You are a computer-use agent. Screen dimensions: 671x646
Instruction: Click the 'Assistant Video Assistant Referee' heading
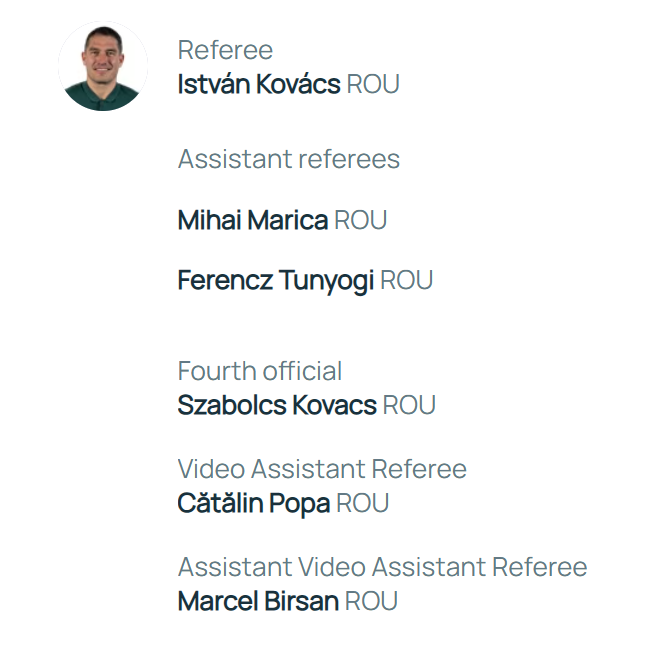(382, 567)
